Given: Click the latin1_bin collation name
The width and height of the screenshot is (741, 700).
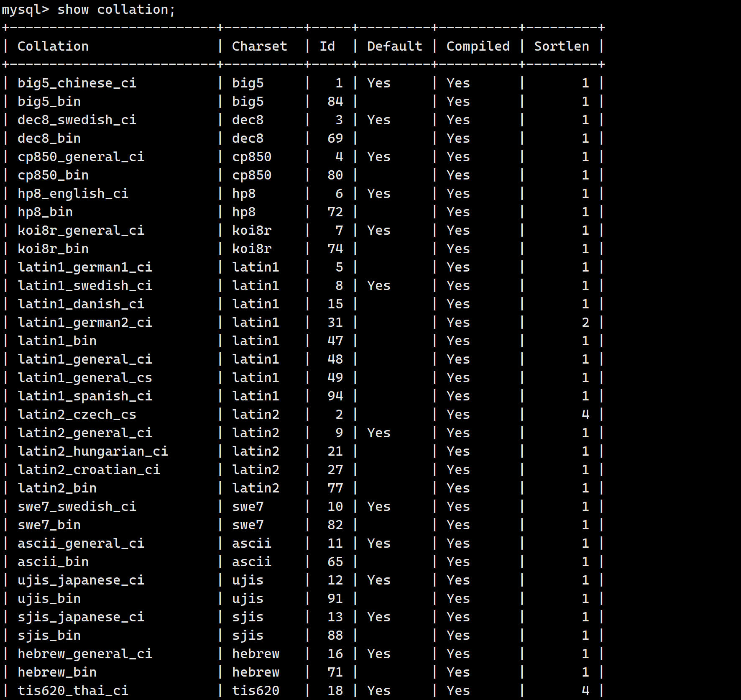Looking at the screenshot, I should pos(57,341).
